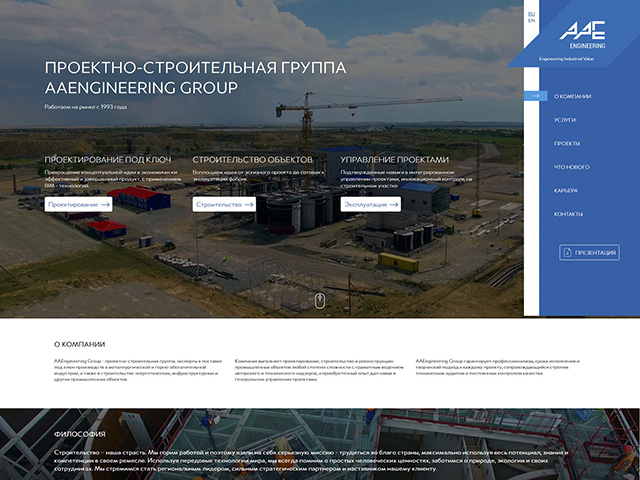The image size is (640, 480).
Task: Open the О КОМПАНИИ sidebar menu item
Action: 572,96
